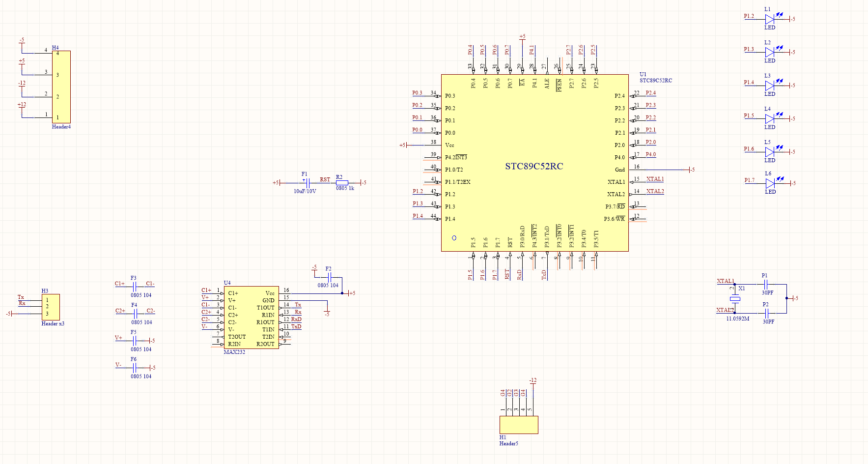
Task: Click the 10uF/10V value label
Action: pos(305,191)
